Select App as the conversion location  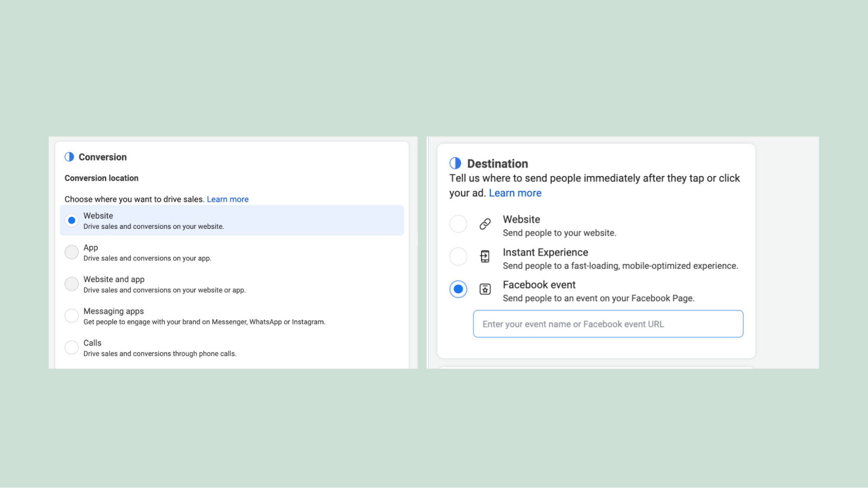(x=71, y=252)
